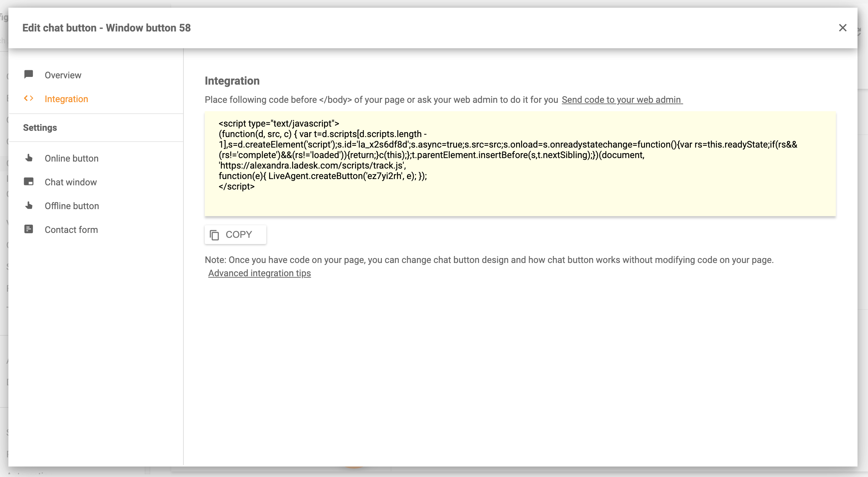Open Online button settings
The image size is (868, 477).
pos(71,158)
